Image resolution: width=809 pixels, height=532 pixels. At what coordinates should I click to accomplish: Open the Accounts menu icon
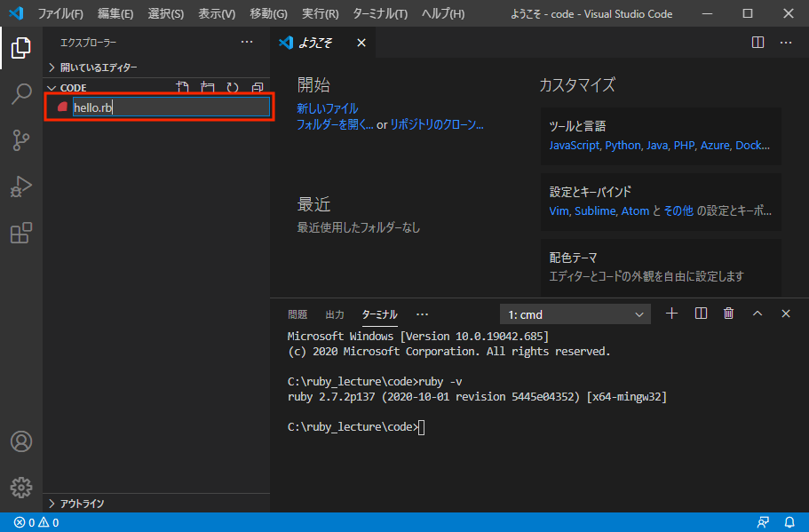pyautogui.click(x=20, y=441)
